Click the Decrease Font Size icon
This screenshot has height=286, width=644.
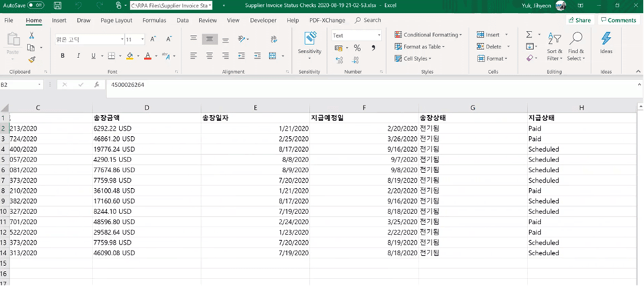tap(169, 39)
